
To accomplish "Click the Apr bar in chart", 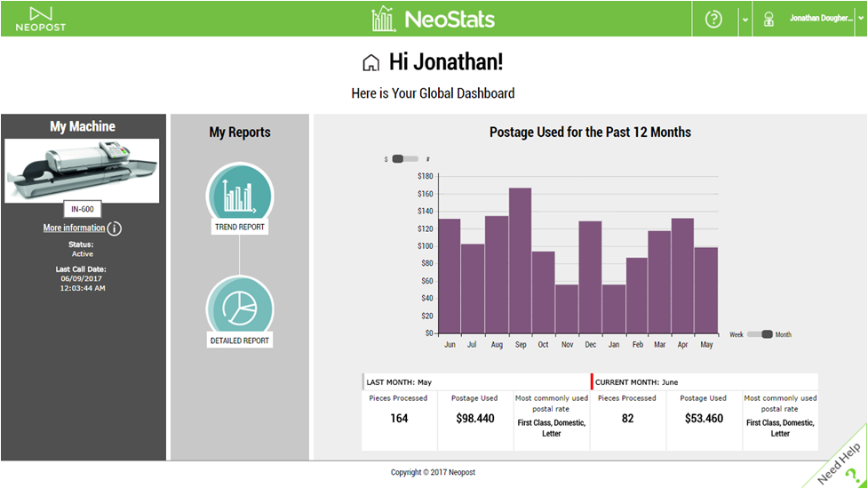I will pos(682,276).
